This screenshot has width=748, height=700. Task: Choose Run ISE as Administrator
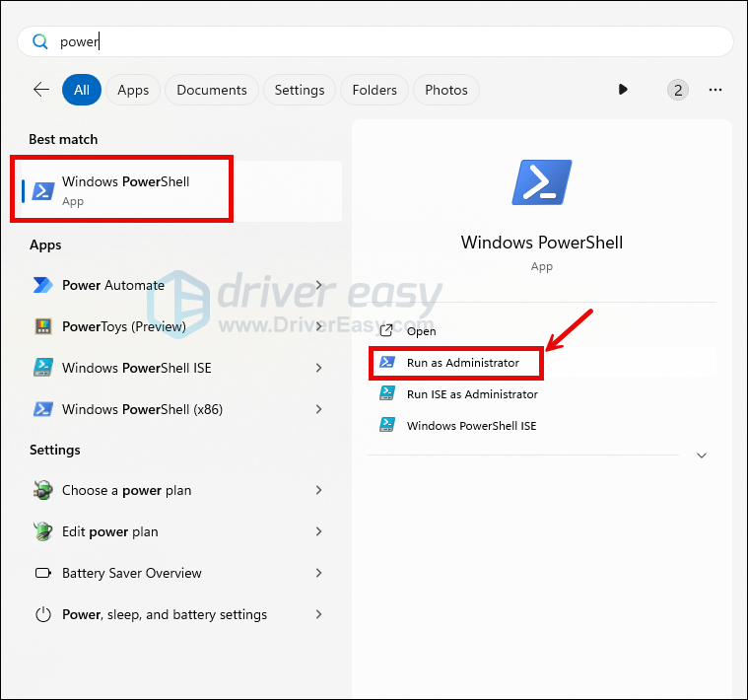click(472, 394)
